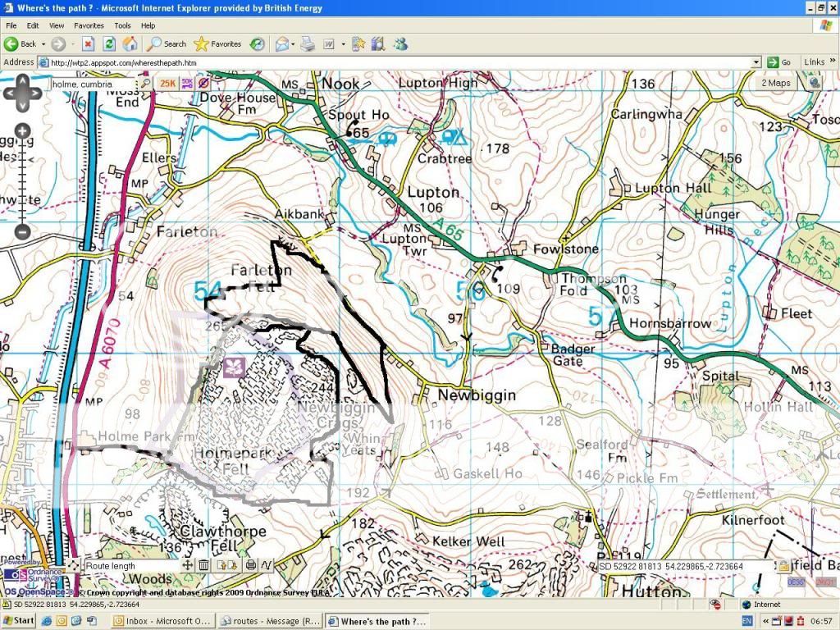Run place search with the magnifier icon
840x630 pixels.
point(145,84)
